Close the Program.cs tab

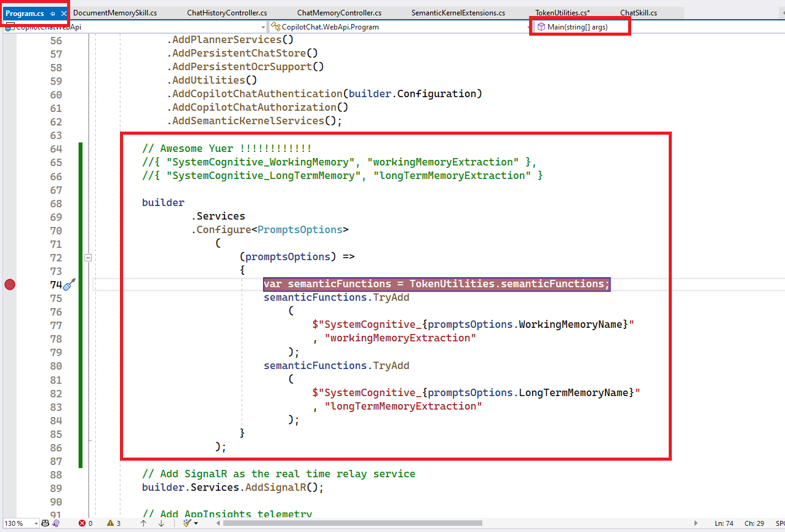pyautogui.click(x=65, y=12)
